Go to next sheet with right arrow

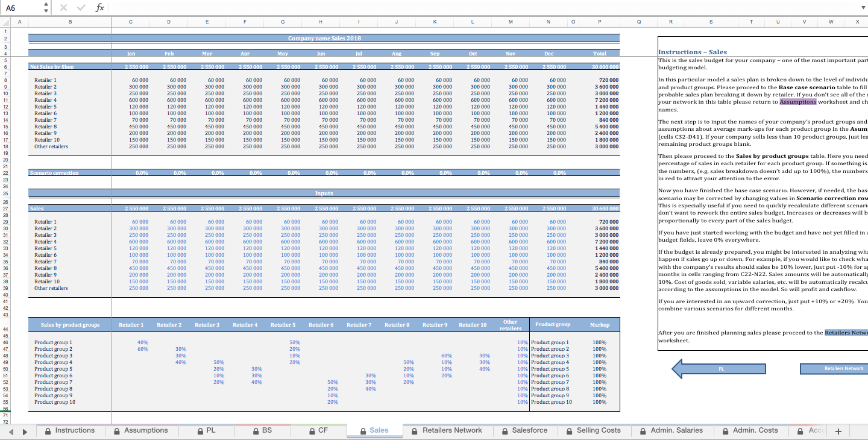pyautogui.click(x=25, y=431)
